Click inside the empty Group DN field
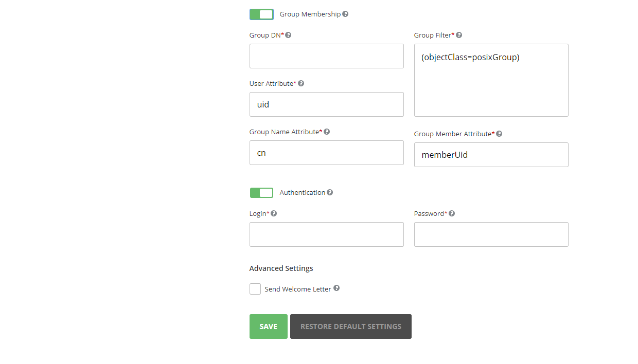The image size is (638, 364). [326, 56]
